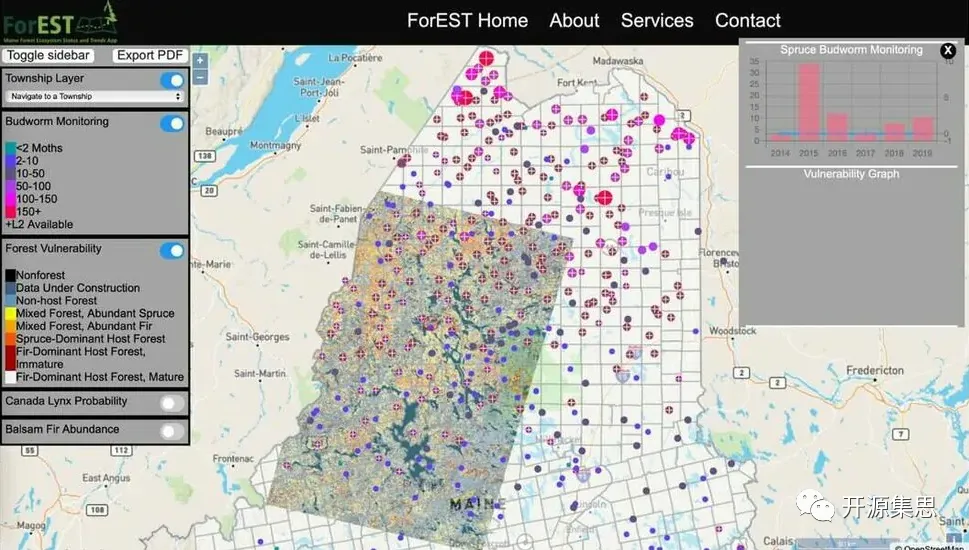The width and height of the screenshot is (969, 550).
Task: Click the Nonforest legend swatch
Action: 11,275
